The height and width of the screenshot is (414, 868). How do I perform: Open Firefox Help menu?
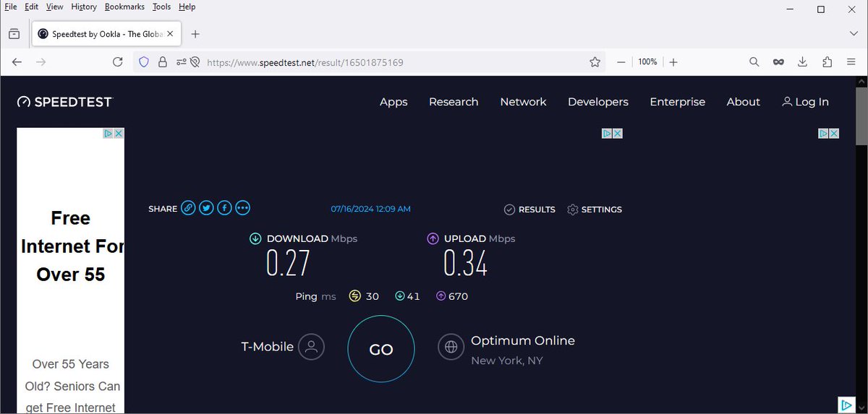click(187, 7)
